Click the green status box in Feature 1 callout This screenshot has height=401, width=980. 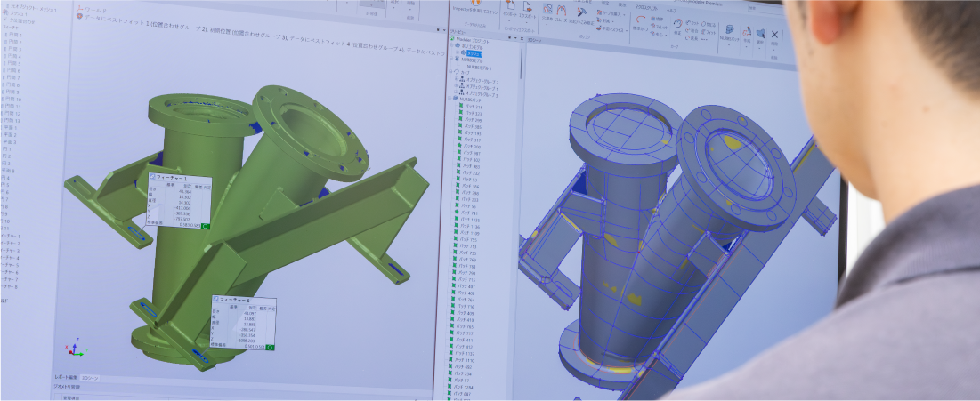pyautogui.click(x=206, y=226)
